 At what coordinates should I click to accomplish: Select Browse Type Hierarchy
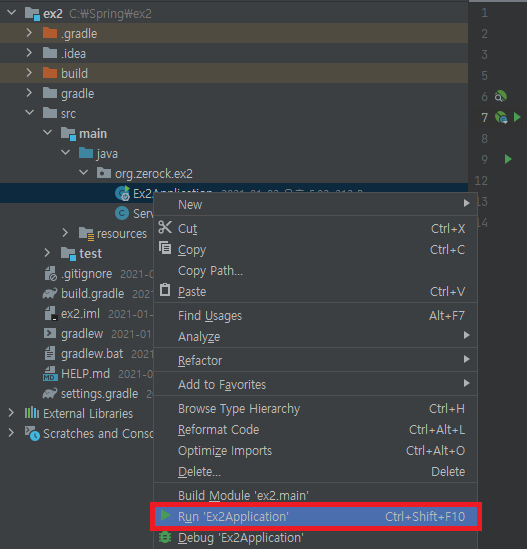click(x=315, y=409)
